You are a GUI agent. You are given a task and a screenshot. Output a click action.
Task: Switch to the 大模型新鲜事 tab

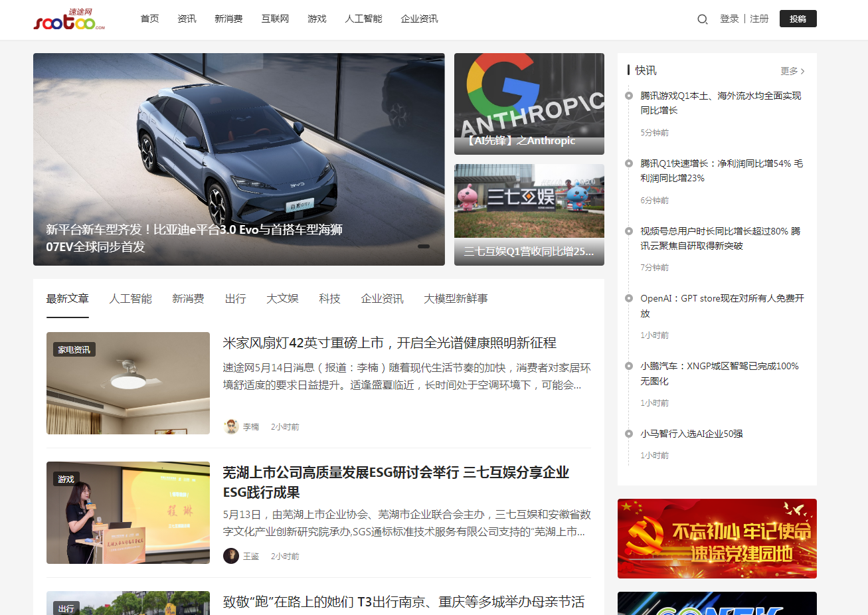[x=456, y=299]
